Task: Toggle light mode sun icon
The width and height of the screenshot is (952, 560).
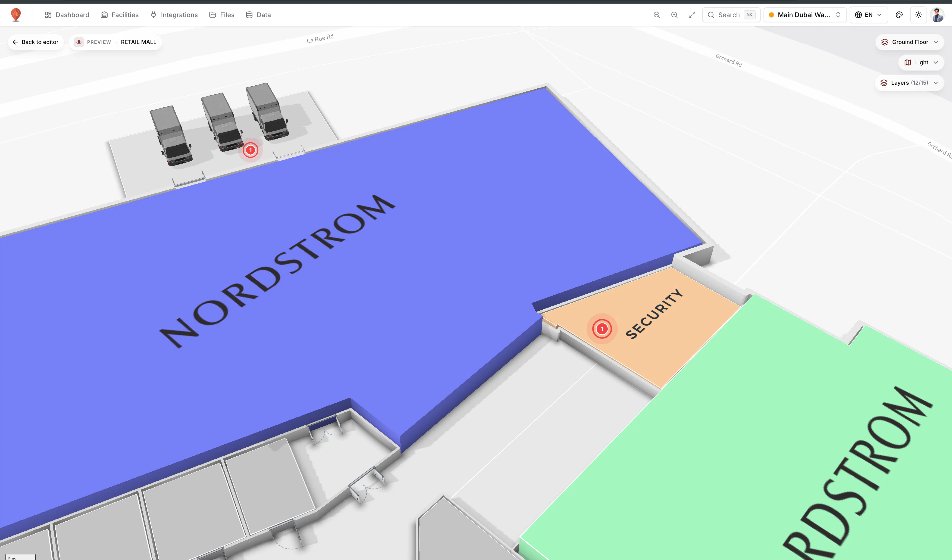Action: 918,15
